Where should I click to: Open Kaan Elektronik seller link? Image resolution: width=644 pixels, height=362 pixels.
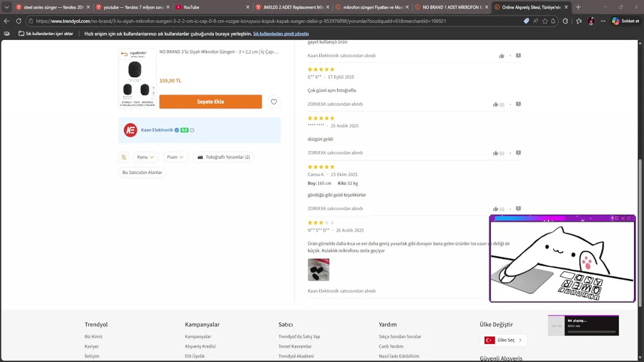[157, 130]
